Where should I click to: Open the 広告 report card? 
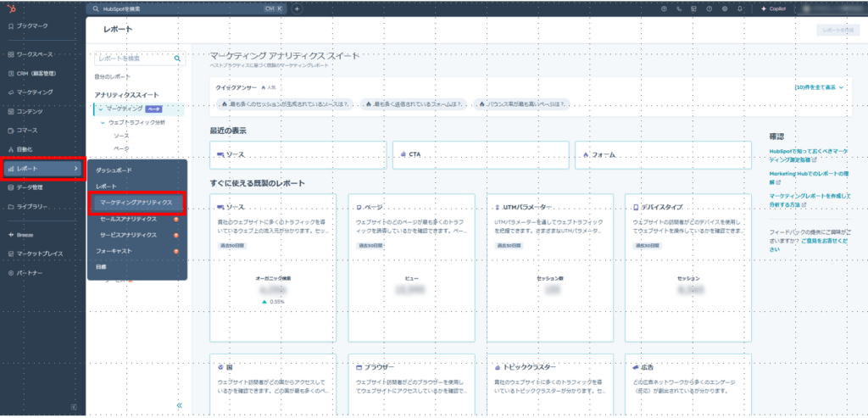(x=688, y=386)
